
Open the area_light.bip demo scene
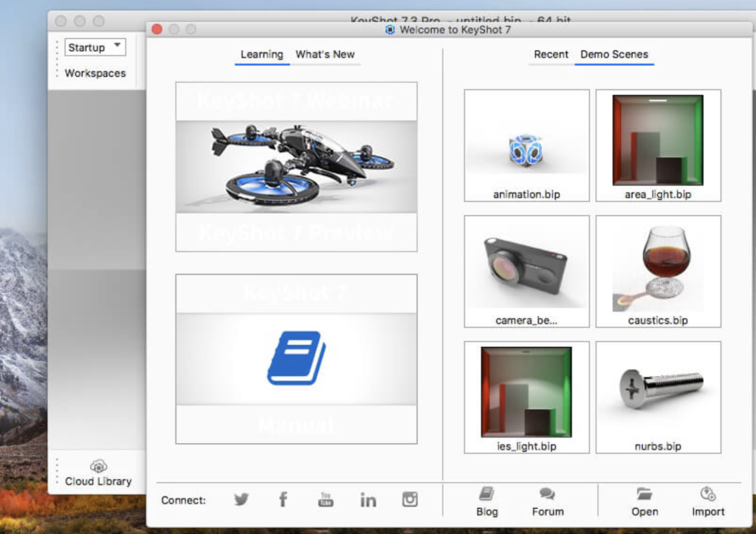pyautogui.click(x=658, y=146)
